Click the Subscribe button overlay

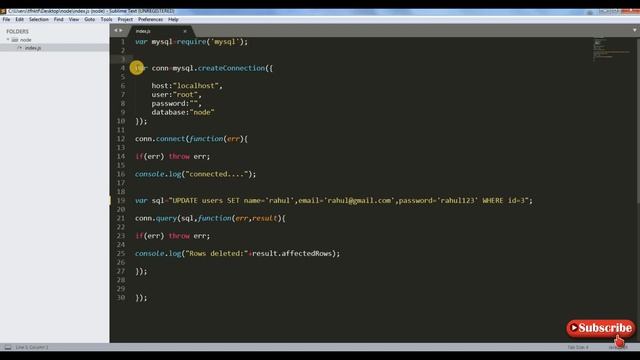pos(600,328)
